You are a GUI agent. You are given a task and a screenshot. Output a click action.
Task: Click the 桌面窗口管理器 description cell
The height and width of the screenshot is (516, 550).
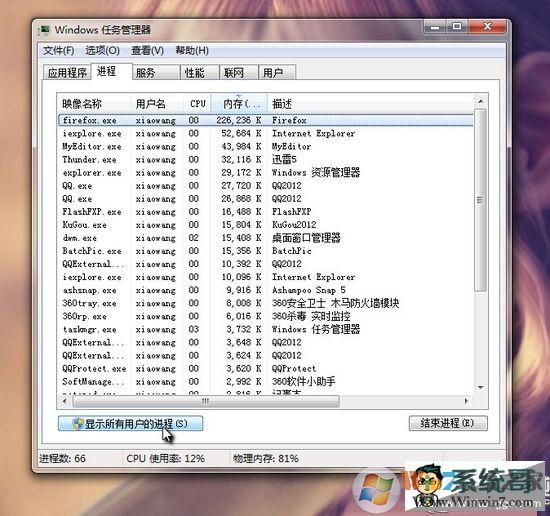[306, 238]
